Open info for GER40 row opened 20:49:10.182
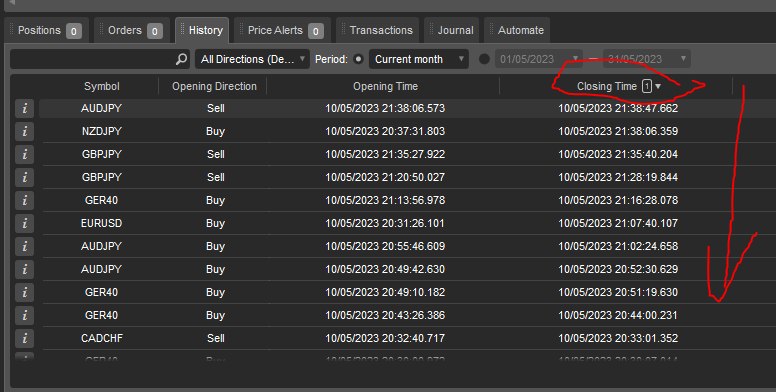 25,293
